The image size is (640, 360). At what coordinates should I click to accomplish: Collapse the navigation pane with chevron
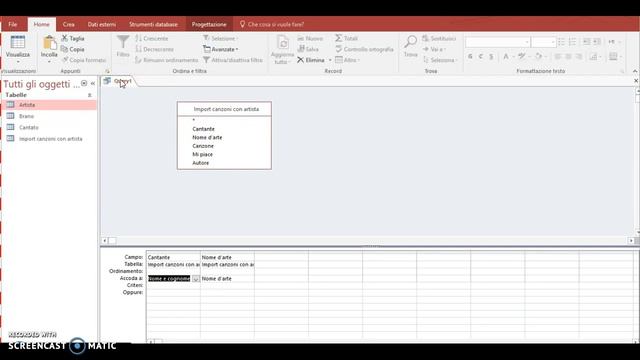93,83
